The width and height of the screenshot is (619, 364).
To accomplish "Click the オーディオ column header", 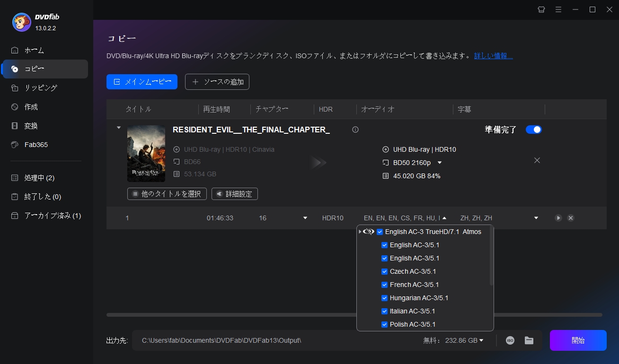I will click(x=378, y=109).
